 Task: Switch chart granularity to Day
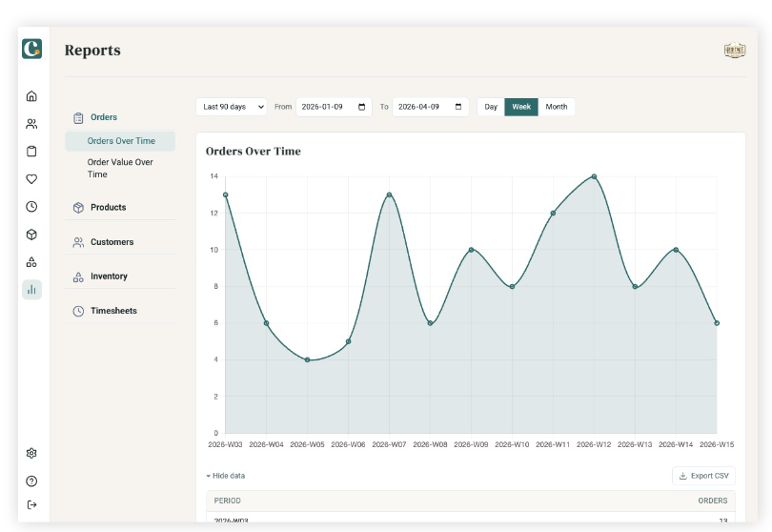491,107
